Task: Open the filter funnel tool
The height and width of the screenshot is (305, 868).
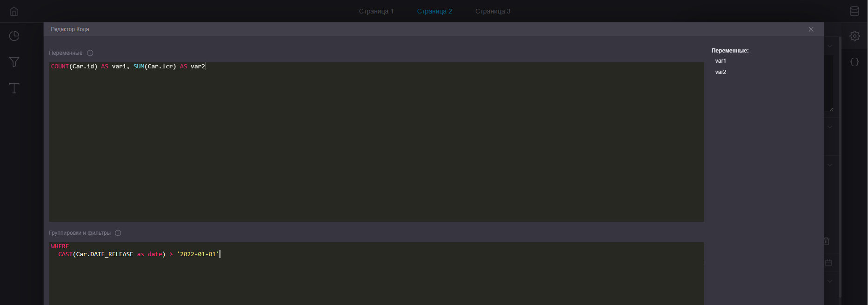Action: [x=14, y=62]
